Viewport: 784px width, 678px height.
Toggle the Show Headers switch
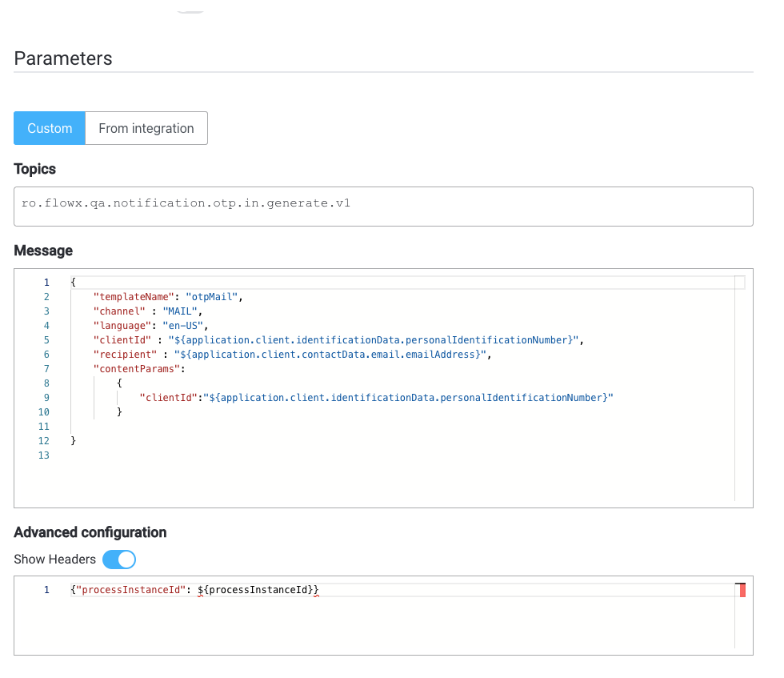tap(119, 560)
